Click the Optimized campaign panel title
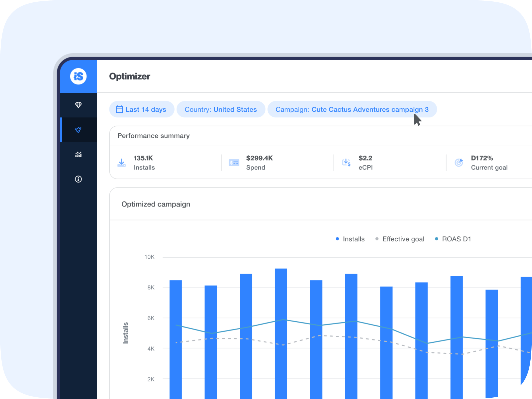 [x=156, y=204]
